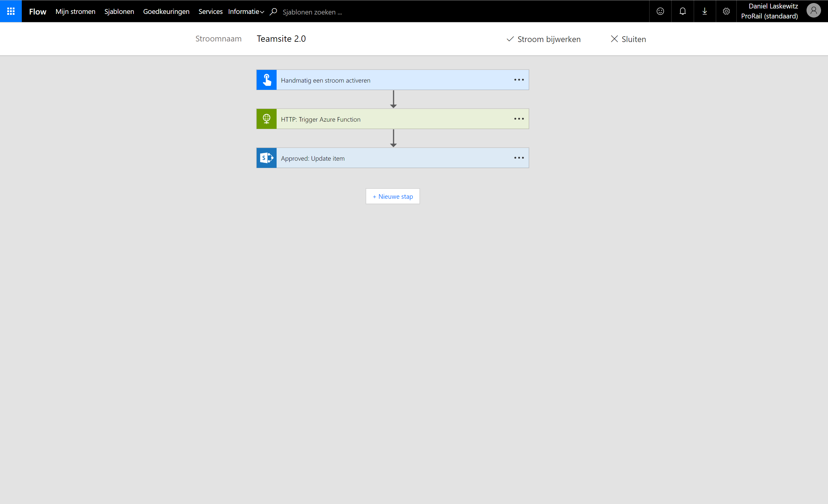Open ellipsis menu on Handmatig een stroom activeren

click(518, 80)
